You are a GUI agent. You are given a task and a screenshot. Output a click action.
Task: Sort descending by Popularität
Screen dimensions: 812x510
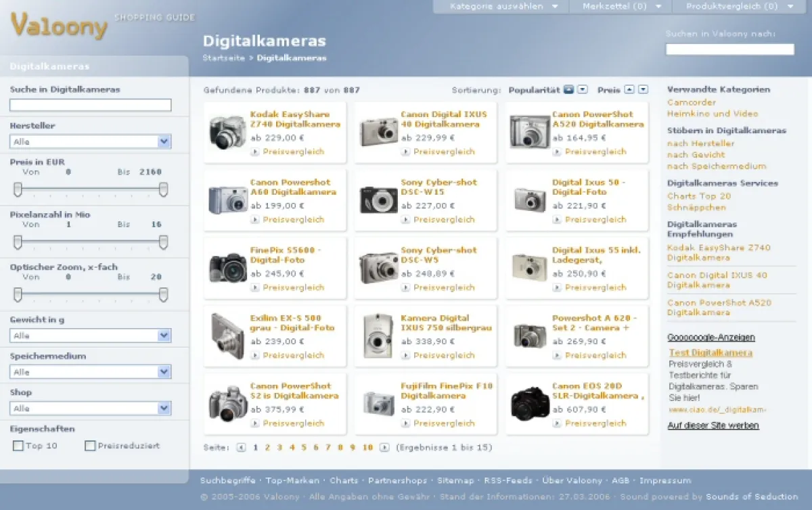(582, 89)
